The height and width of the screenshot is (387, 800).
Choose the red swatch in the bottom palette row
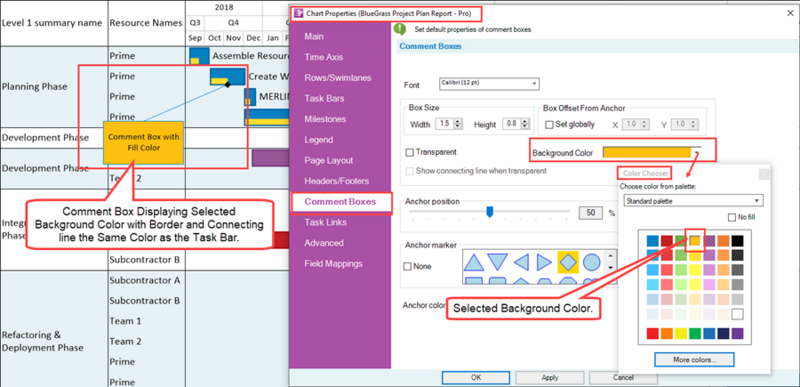coord(653,333)
